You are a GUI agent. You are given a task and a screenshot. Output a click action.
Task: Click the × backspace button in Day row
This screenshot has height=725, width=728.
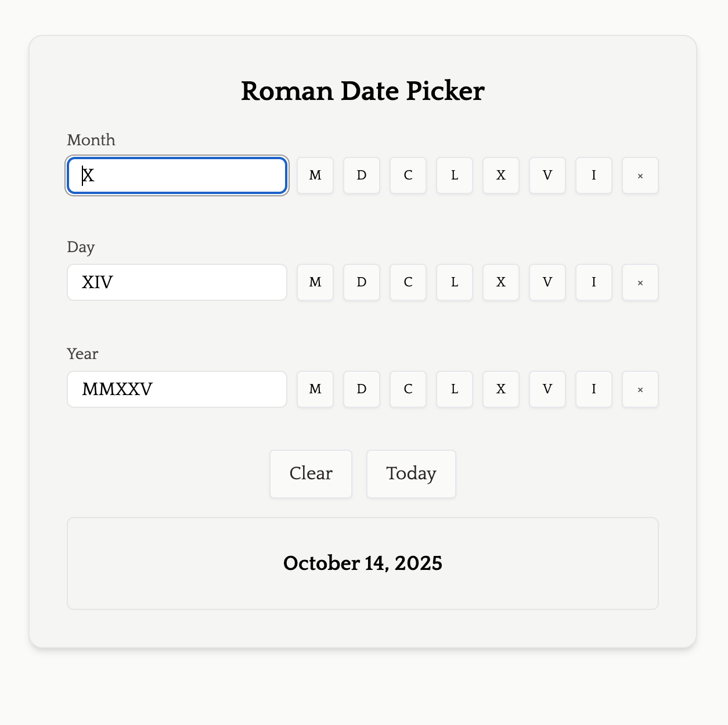click(x=640, y=282)
